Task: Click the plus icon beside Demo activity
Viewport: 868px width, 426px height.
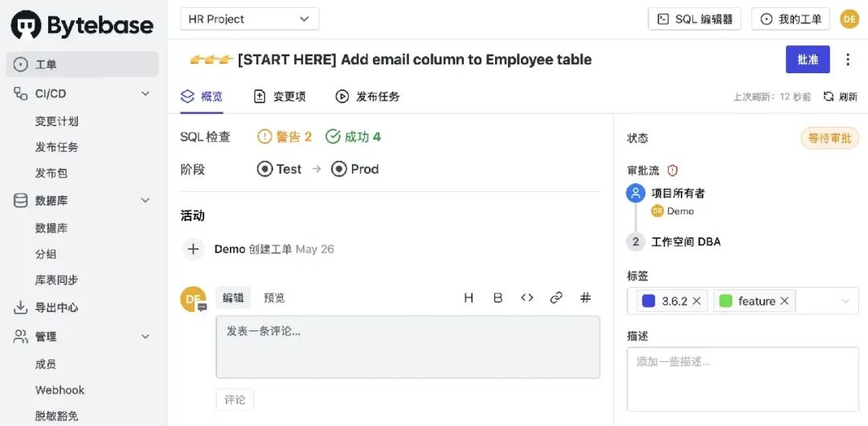Action: click(x=193, y=249)
